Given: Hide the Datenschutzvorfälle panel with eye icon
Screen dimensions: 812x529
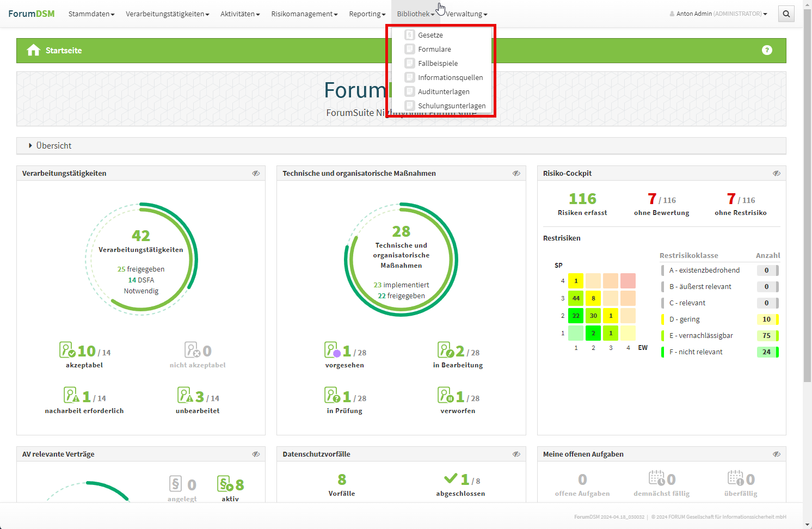Looking at the screenshot, I should pyautogui.click(x=516, y=454).
